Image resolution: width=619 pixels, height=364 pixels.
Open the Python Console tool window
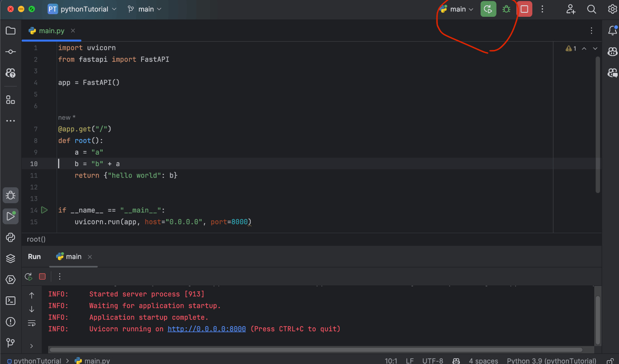(11, 237)
